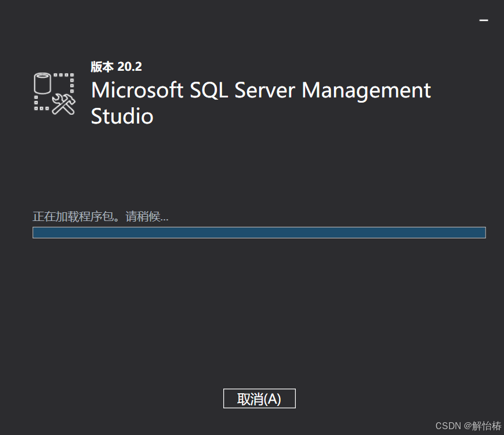Click the package loading progress bar
This screenshot has height=435, width=504.
[x=259, y=233]
